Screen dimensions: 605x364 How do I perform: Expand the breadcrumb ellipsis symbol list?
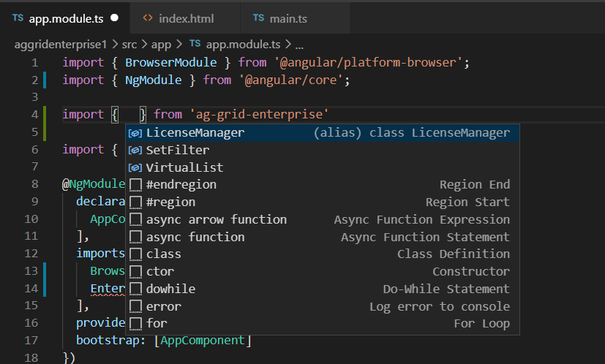[299, 45]
